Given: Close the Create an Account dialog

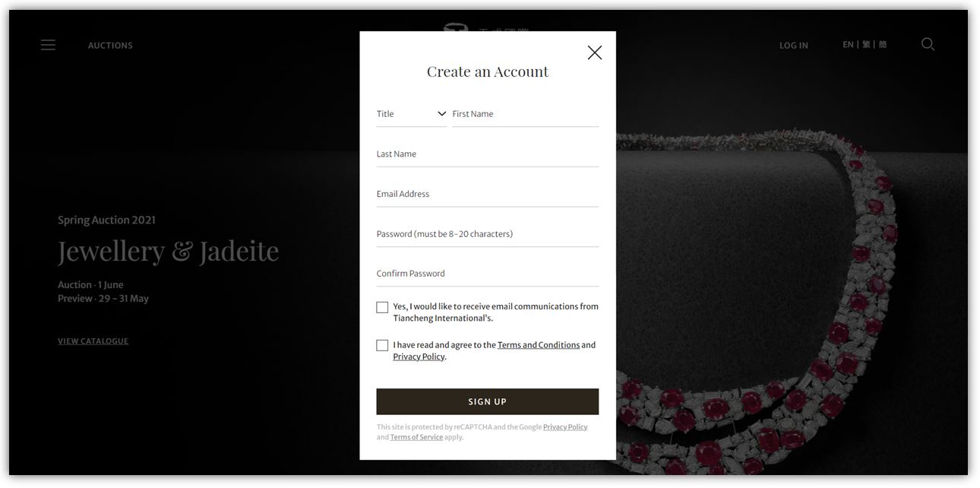Looking at the screenshot, I should [595, 52].
